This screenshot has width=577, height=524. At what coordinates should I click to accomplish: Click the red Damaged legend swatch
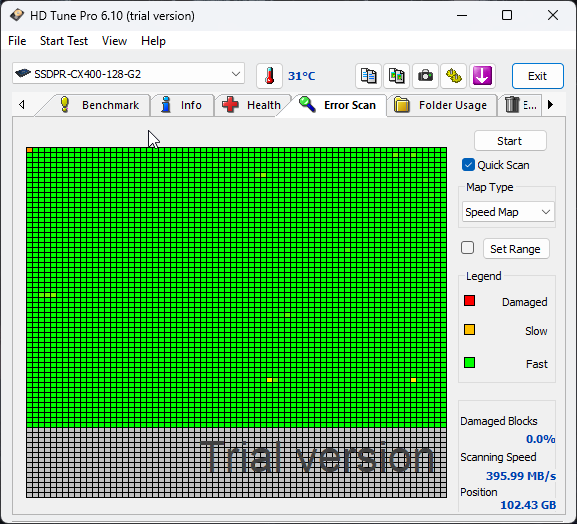coord(469,301)
